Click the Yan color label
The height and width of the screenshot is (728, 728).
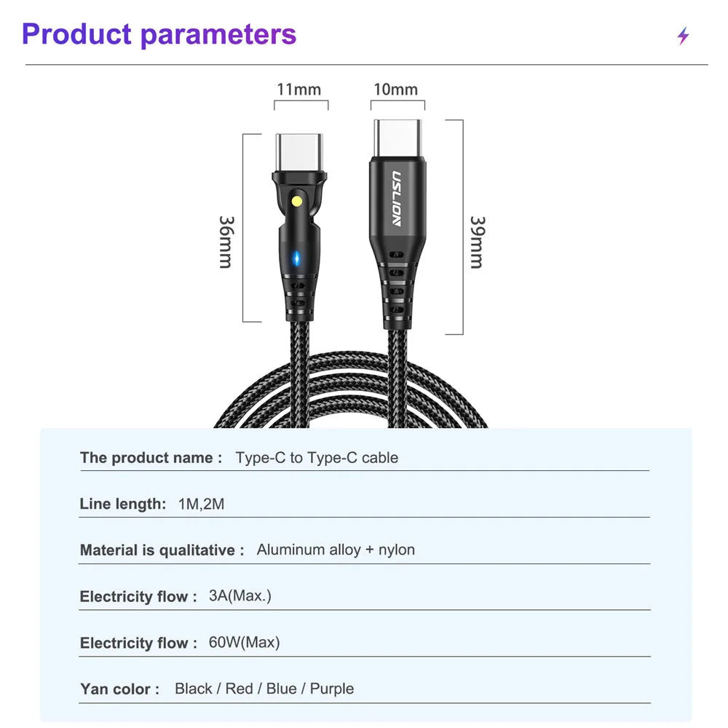click(x=120, y=689)
